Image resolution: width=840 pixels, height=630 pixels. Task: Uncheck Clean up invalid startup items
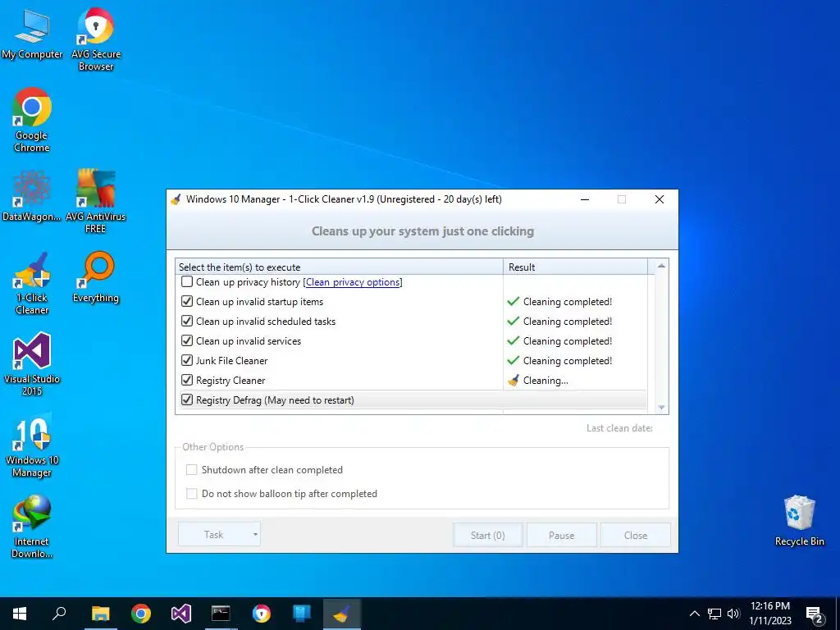pyautogui.click(x=187, y=301)
